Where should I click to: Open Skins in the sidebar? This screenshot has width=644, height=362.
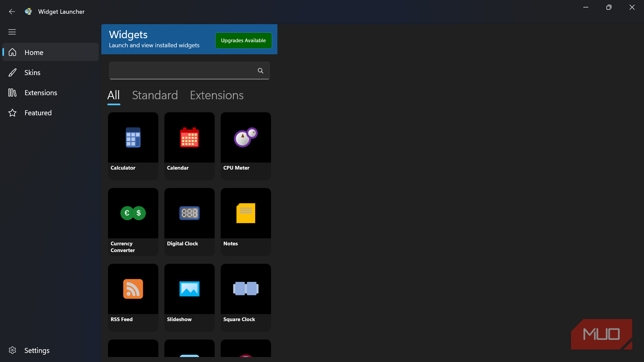point(50,72)
